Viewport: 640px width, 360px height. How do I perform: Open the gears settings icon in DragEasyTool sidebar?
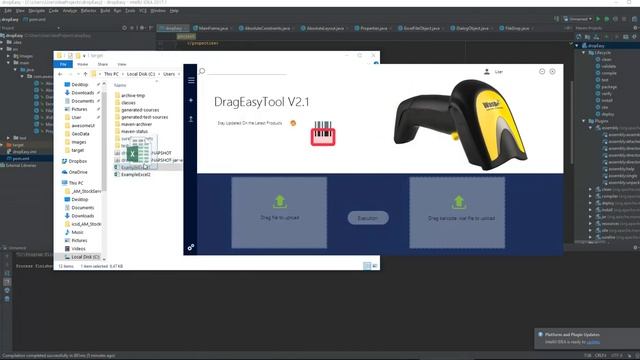[x=191, y=247]
